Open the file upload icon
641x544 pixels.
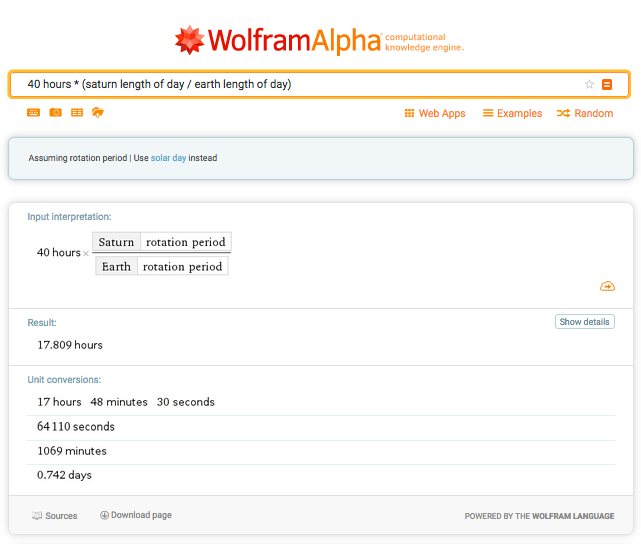[x=98, y=112]
